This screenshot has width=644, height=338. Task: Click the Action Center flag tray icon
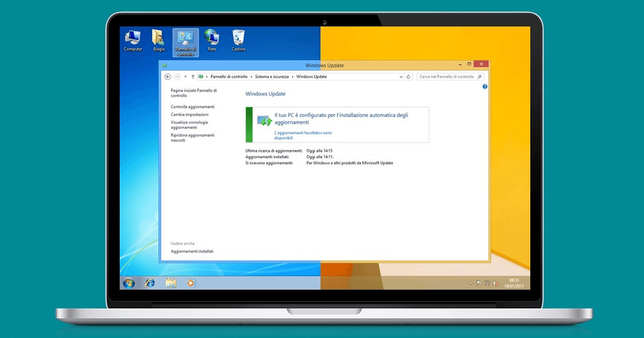(x=479, y=283)
